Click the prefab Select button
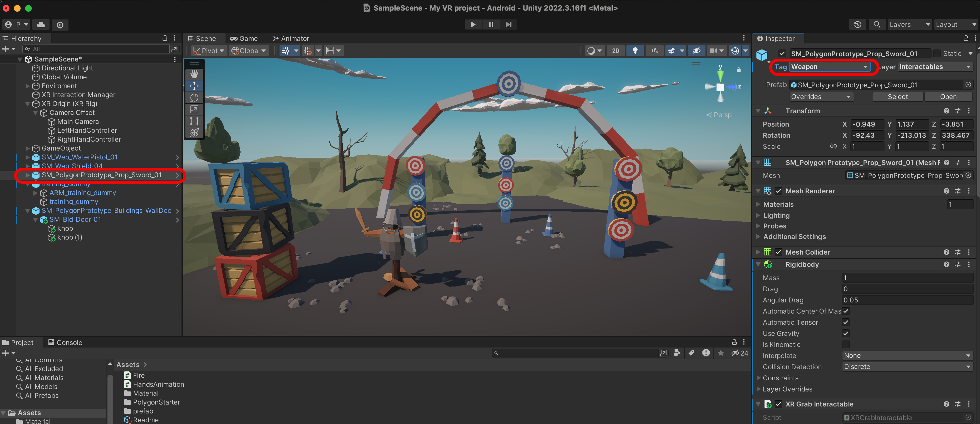 tap(897, 97)
